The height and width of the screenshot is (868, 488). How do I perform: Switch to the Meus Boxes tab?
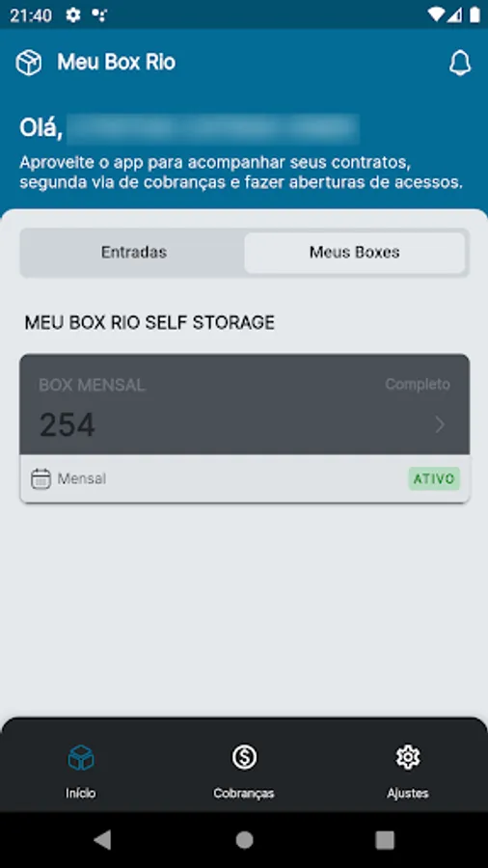coord(355,253)
